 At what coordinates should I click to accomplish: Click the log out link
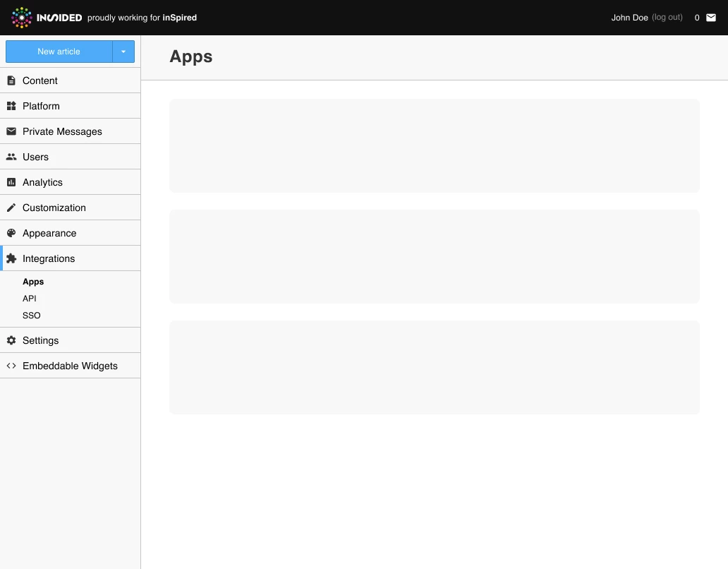[x=667, y=17]
